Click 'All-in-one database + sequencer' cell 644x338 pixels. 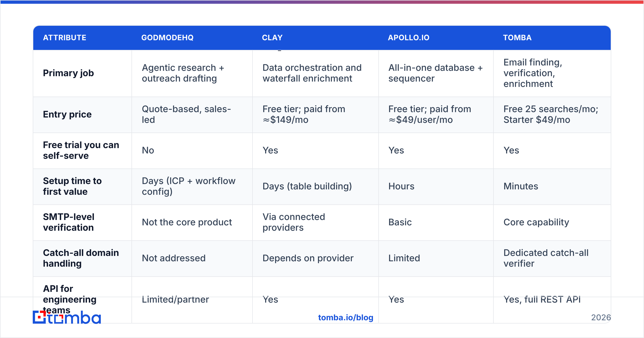coord(436,73)
